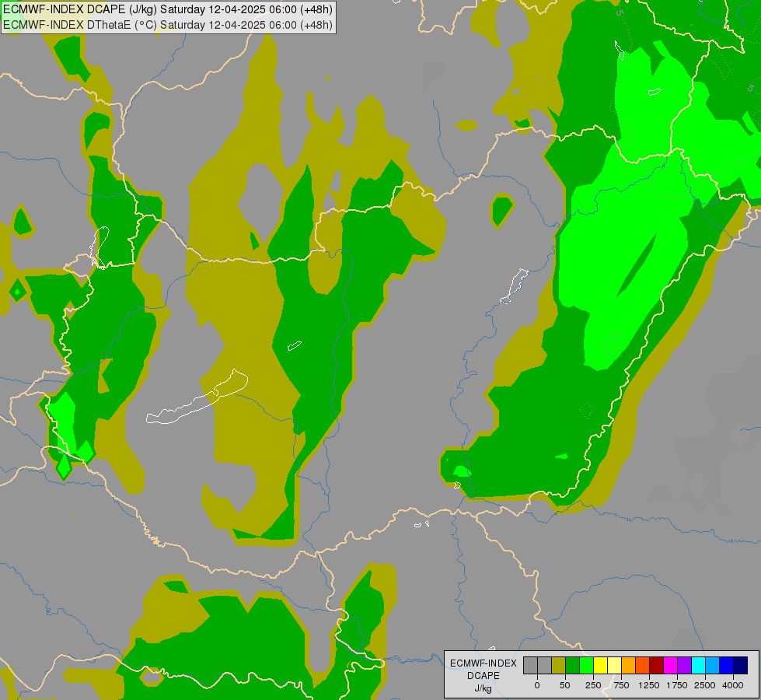The height and width of the screenshot is (700, 761).
Task: Select the dark green legend swatch
Action: point(573,665)
